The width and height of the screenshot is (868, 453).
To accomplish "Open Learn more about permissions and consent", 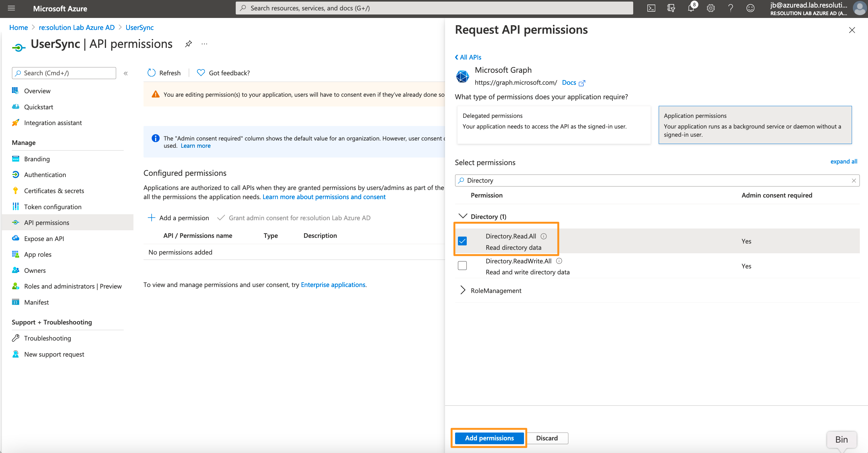I will pos(324,197).
